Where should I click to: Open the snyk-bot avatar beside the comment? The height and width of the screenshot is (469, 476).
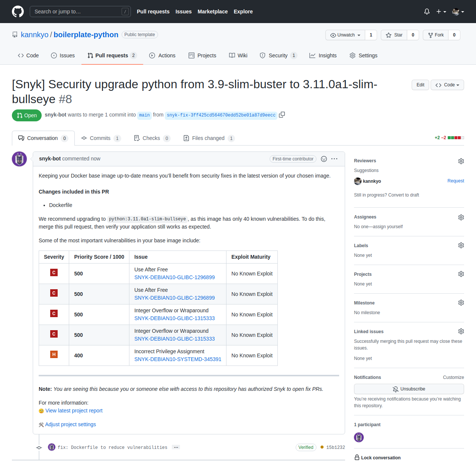tap(19, 159)
